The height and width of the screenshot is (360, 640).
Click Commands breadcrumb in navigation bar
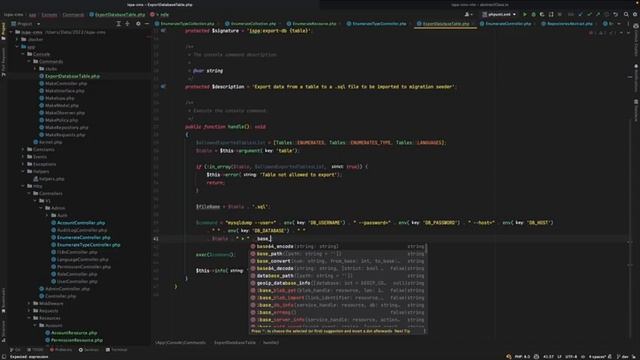(x=73, y=14)
